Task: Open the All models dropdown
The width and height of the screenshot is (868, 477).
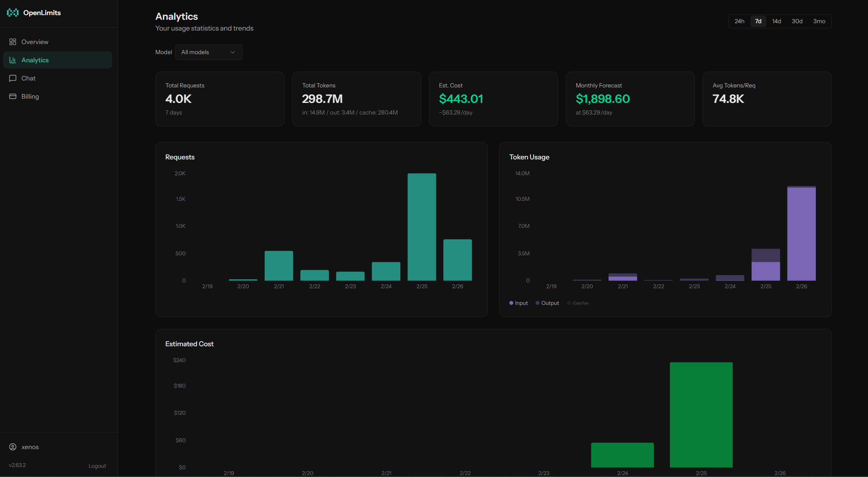Action: point(209,52)
